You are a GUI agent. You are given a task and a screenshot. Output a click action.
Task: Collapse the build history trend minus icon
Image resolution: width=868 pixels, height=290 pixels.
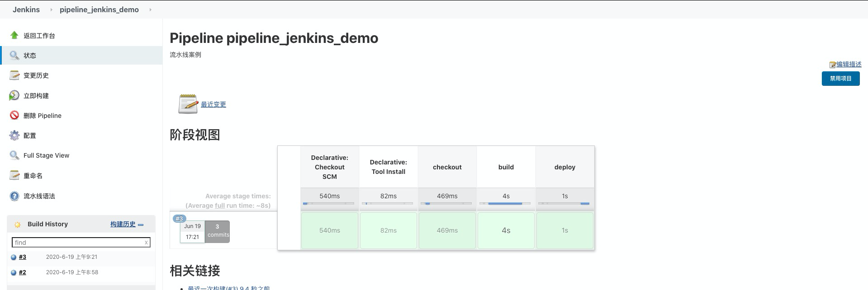point(141,225)
